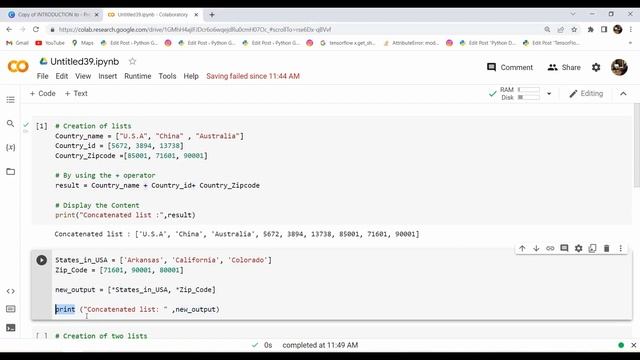The image size is (640, 360).
Task: Click the Disk usage bar
Action: pos(529,98)
